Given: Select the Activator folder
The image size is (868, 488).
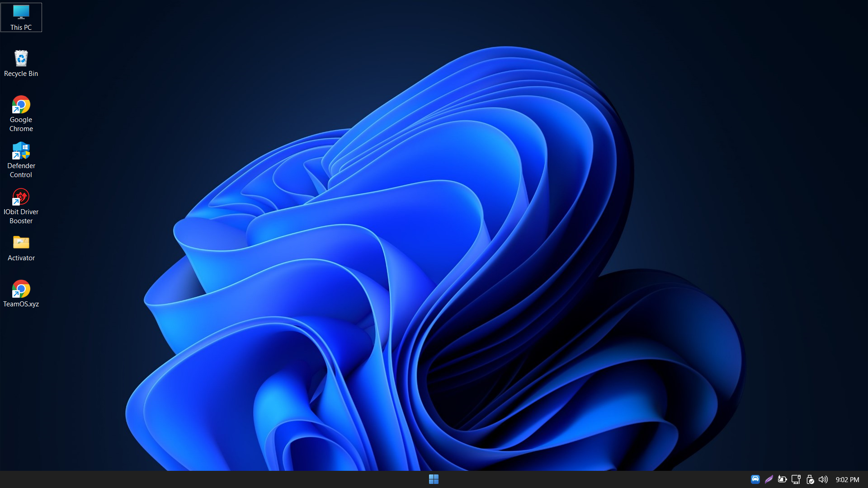Looking at the screenshot, I should [21, 243].
